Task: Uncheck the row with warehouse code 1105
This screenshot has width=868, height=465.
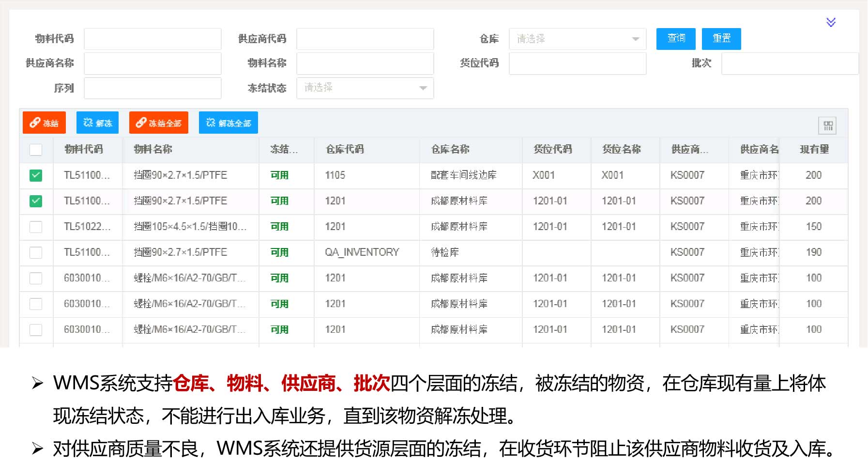Action: coord(36,175)
